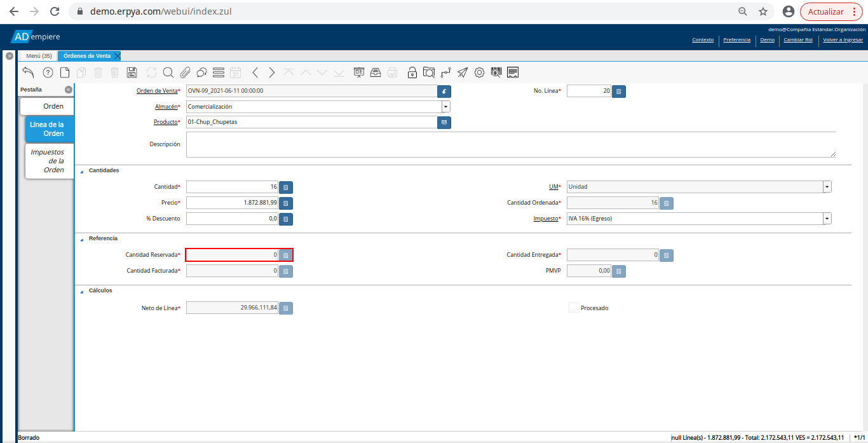The height and width of the screenshot is (443, 868).
Task: Open calculator for Cantidad field
Action: click(x=286, y=187)
